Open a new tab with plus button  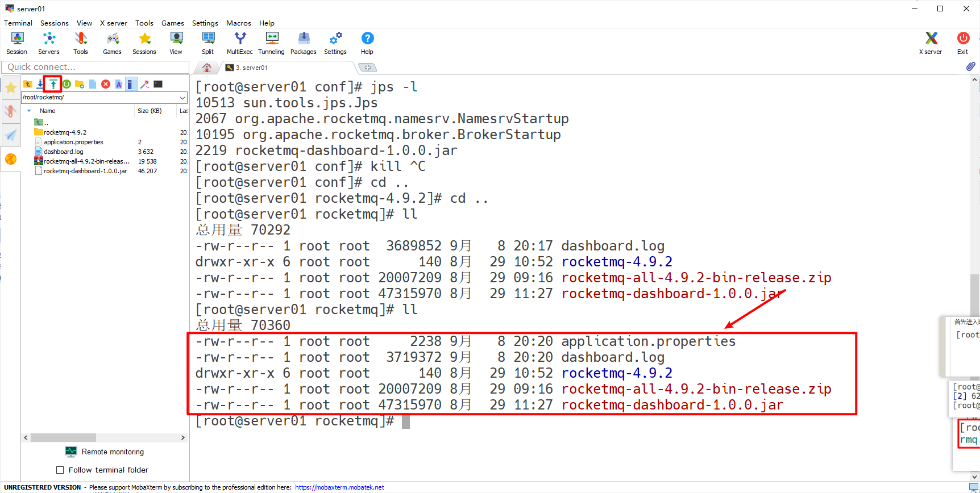coord(368,68)
